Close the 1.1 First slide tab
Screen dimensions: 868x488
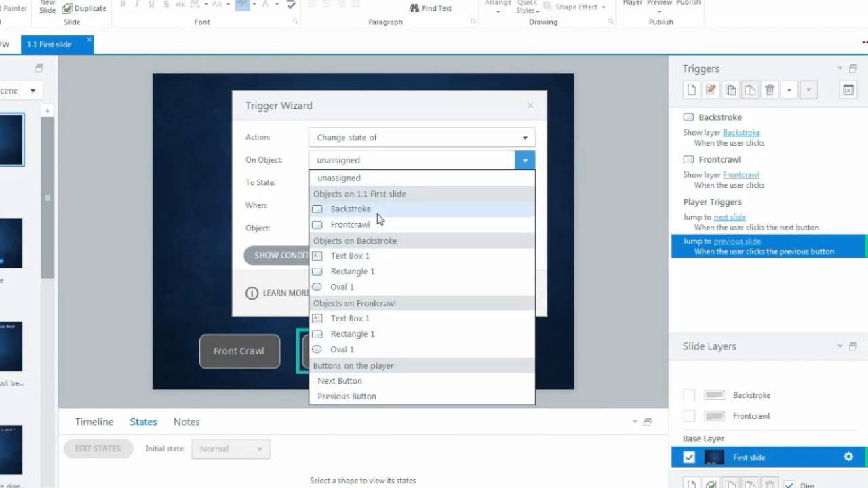(89, 41)
